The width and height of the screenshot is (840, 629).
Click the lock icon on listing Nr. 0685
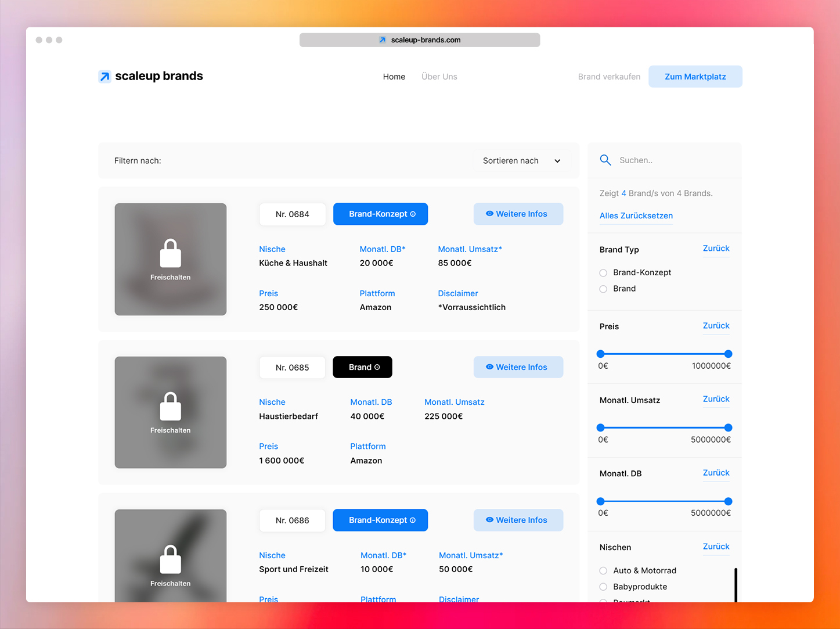pos(171,407)
